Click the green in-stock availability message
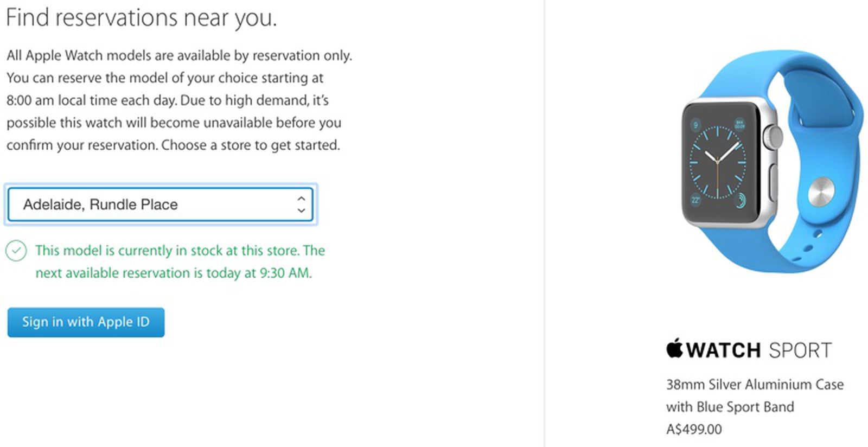This screenshot has height=447, width=868. [180, 261]
